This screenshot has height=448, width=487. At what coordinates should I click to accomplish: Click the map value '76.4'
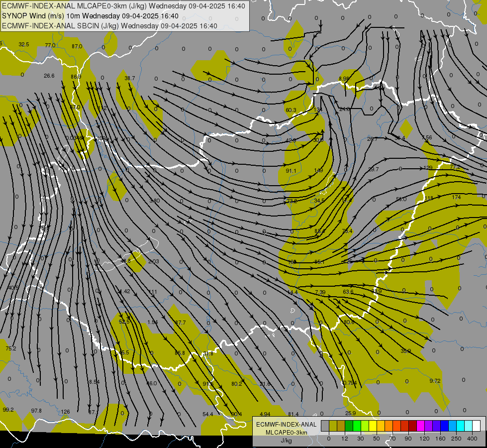tap(347, 231)
